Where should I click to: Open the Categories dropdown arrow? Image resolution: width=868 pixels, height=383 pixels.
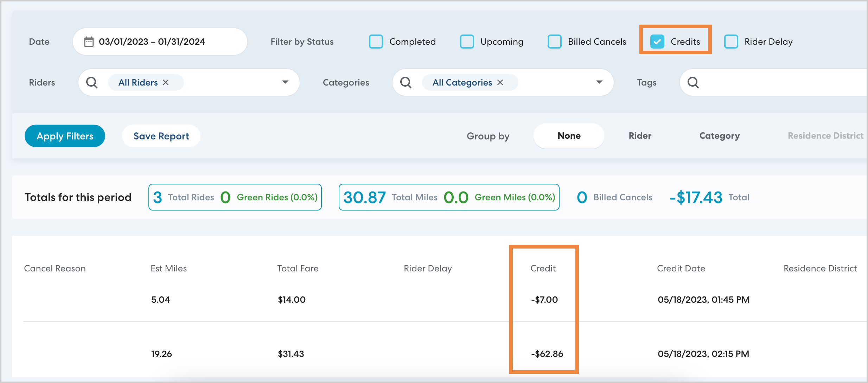click(x=599, y=82)
